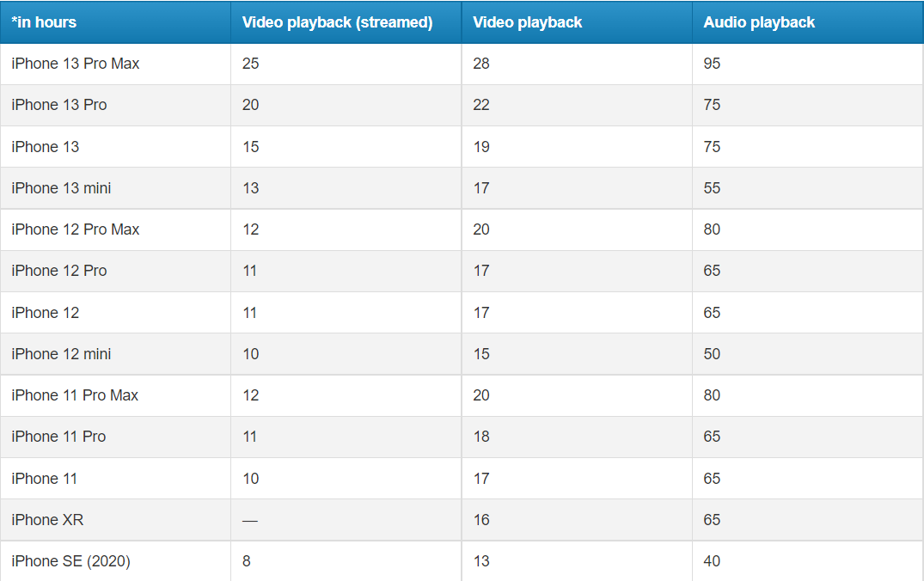Click the dash in the iPhone XR row
The image size is (924, 581).
click(250, 520)
